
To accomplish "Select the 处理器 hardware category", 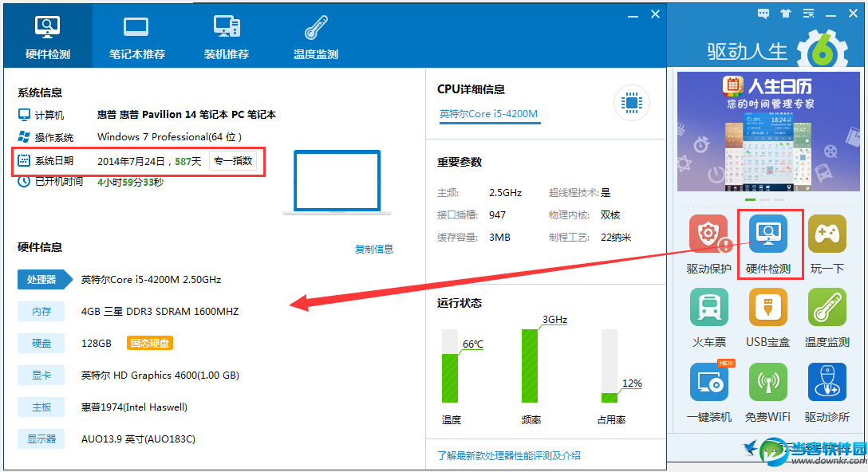I will (x=45, y=279).
